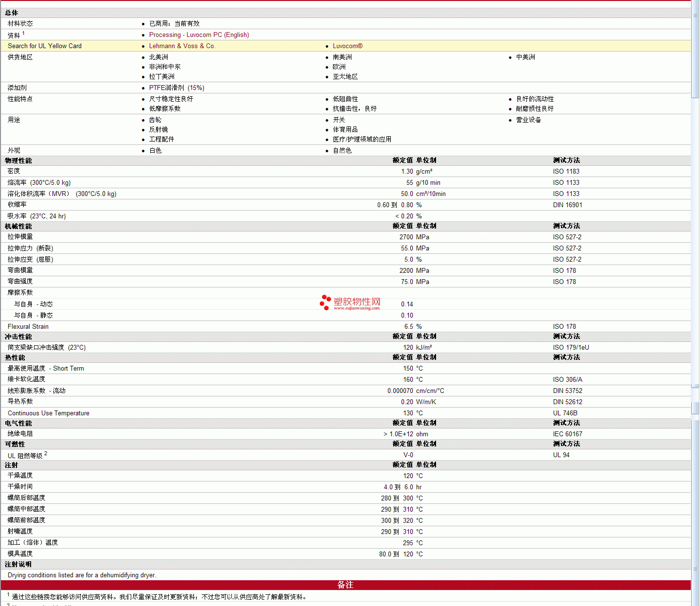Click the 总体 general section header

(12, 13)
